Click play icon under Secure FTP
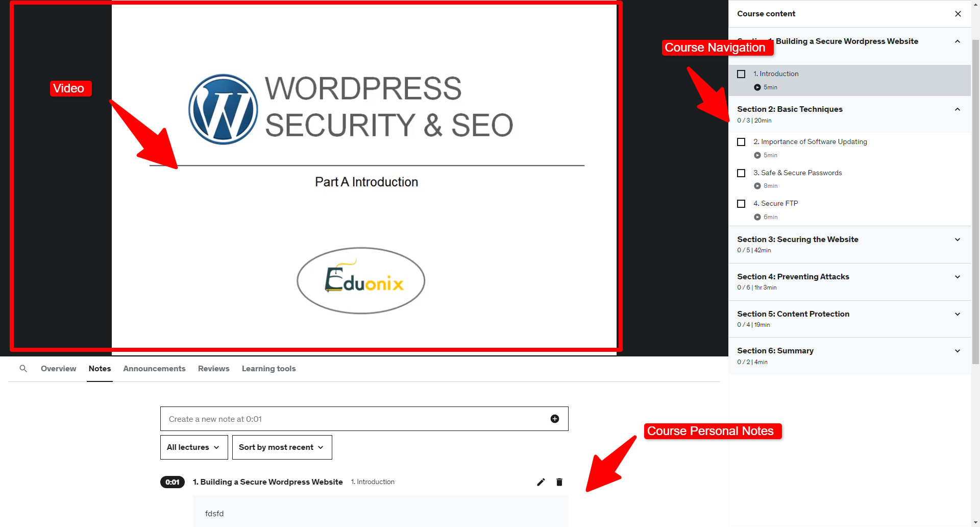This screenshot has width=980, height=527. [x=757, y=217]
